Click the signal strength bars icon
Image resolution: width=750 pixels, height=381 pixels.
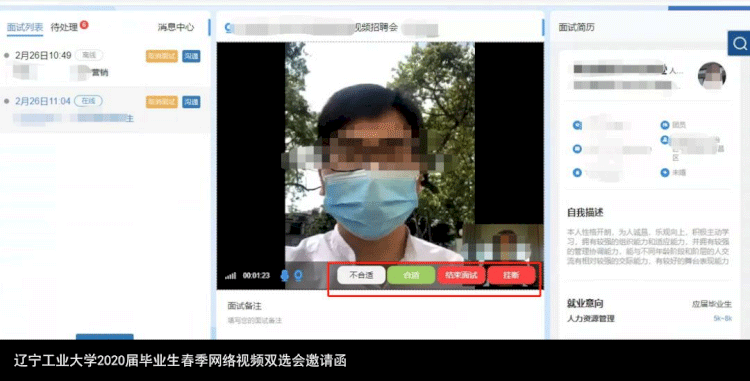coord(231,276)
